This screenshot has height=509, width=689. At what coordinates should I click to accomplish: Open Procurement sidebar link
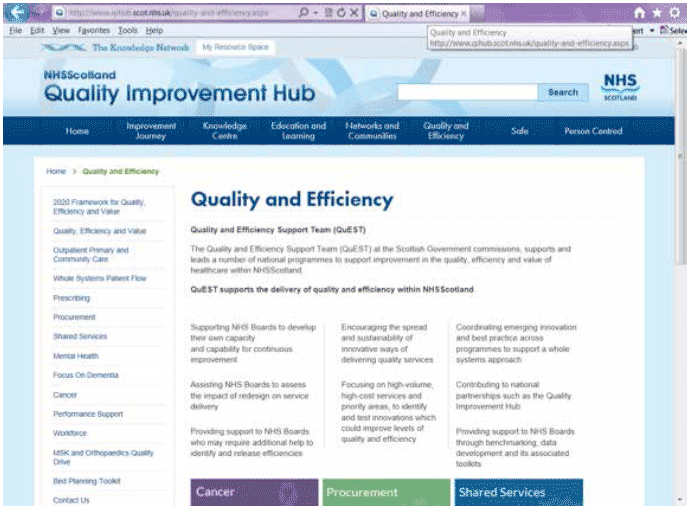coord(74,317)
